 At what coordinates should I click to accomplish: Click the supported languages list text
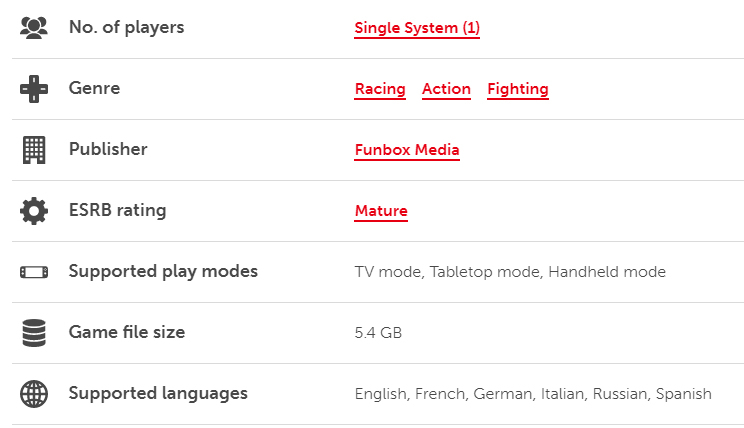533,394
